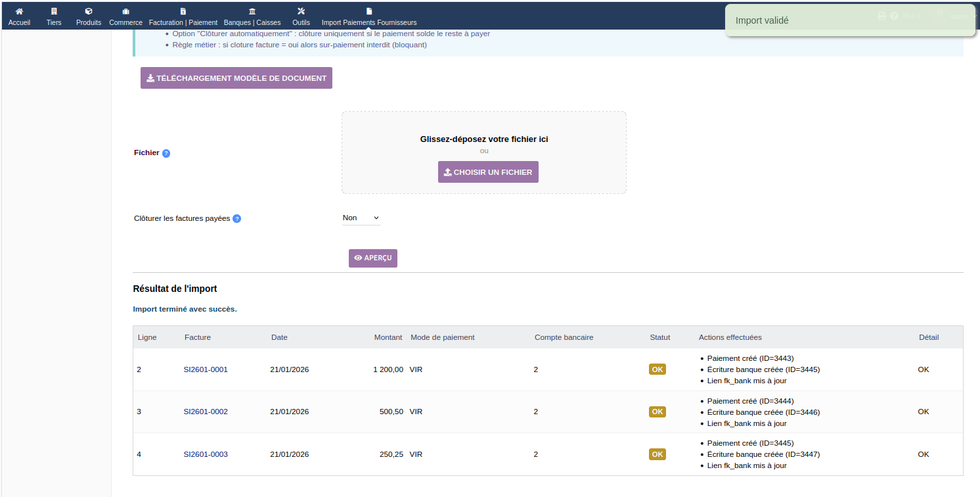Image resolution: width=980 pixels, height=497 pixels.
Task: Click the CHOISIR UN FICHIER button
Action: pos(488,172)
